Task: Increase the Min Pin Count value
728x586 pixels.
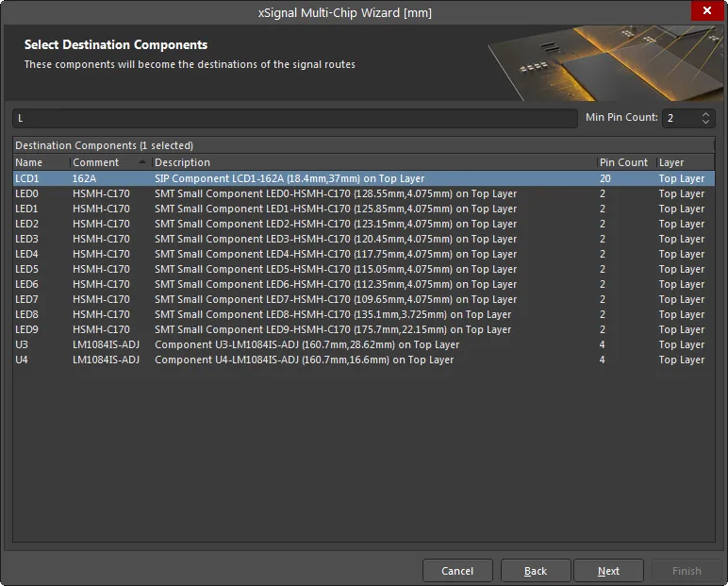Action: point(705,113)
